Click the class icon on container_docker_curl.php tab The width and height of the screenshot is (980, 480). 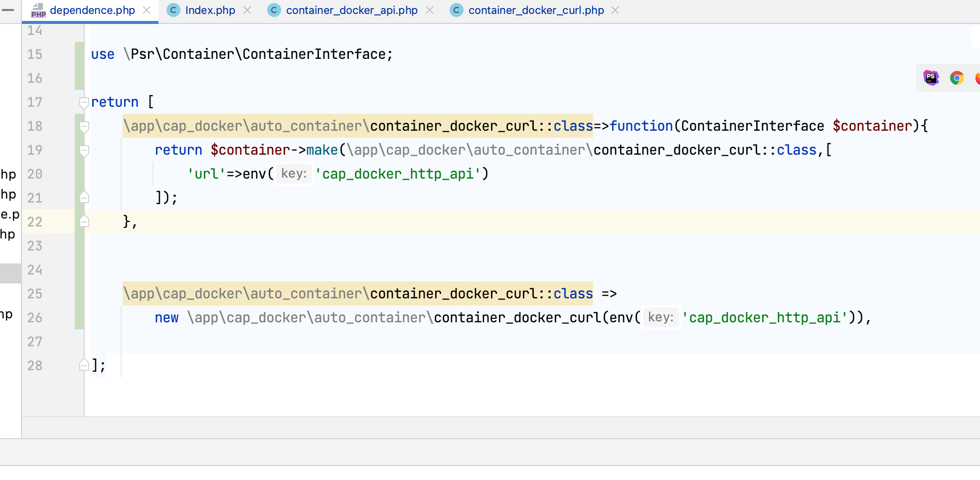(x=457, y=10)
